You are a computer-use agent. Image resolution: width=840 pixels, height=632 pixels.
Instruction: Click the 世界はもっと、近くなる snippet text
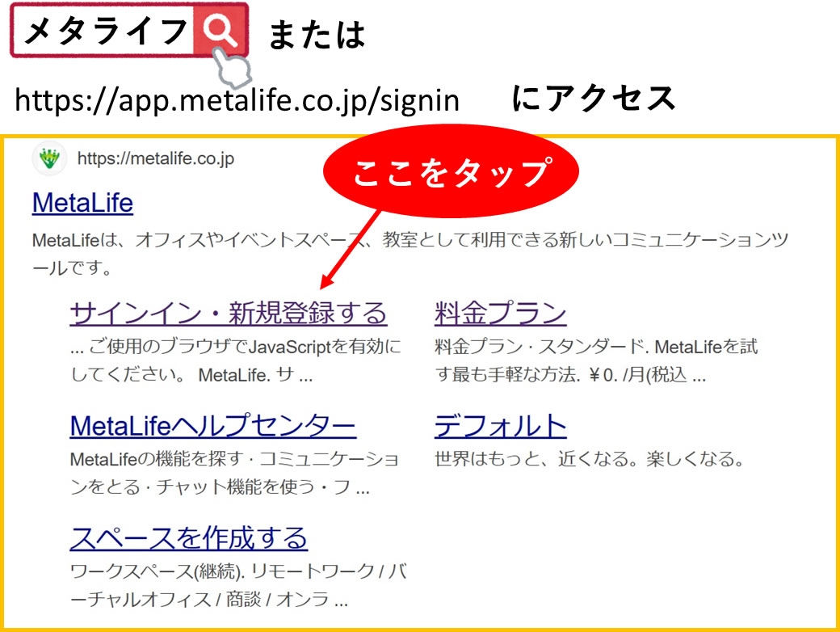pos(589,460)
